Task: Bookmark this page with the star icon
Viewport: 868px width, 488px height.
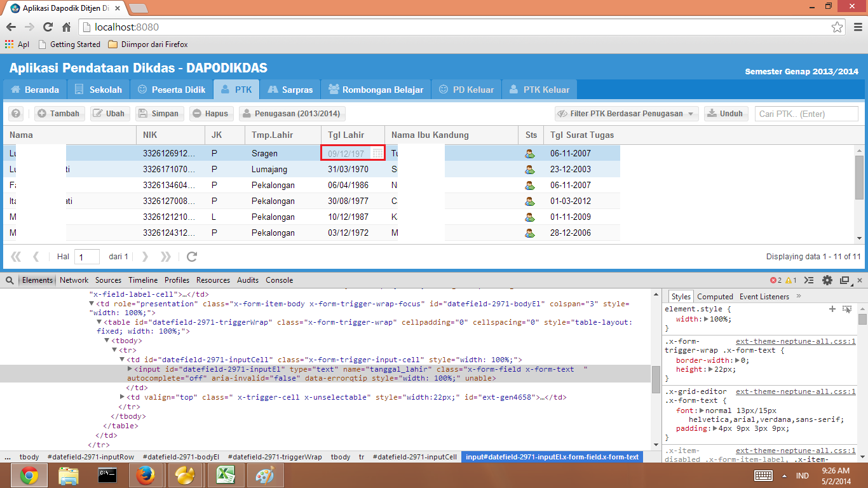Action: (x=837, y=27)
